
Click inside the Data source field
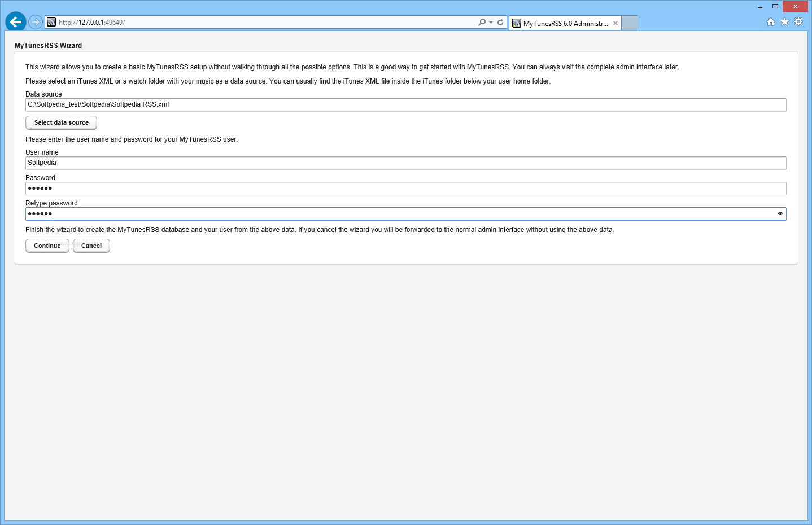tap(406, 105)
